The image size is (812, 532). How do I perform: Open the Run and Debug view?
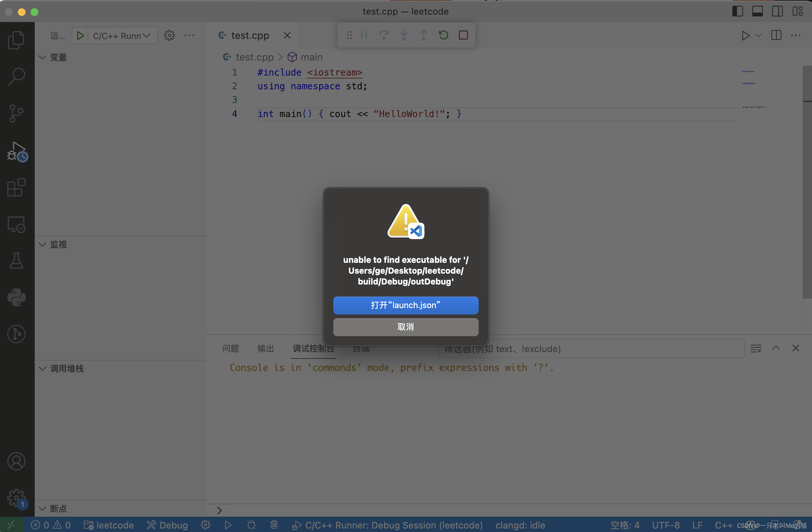(x=16, y=151)
